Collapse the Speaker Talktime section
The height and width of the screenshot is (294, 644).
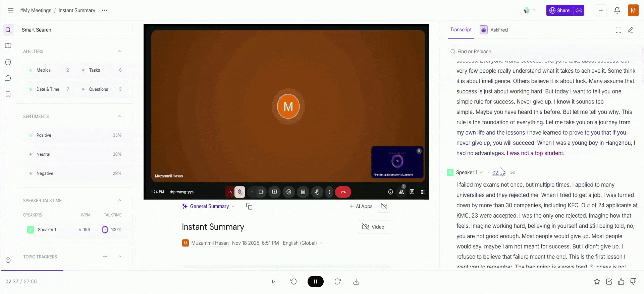coord(120,200)
